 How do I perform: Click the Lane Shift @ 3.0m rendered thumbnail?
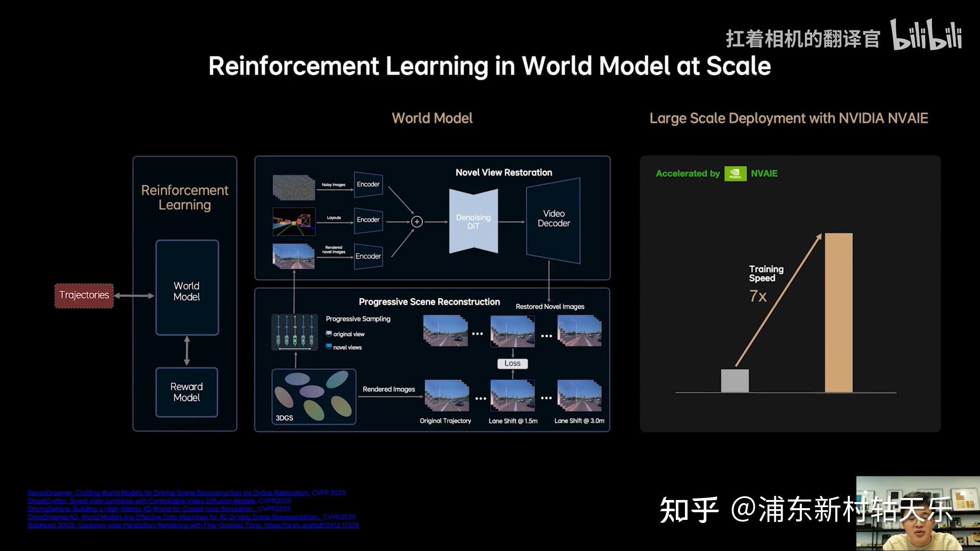point(579,395)
